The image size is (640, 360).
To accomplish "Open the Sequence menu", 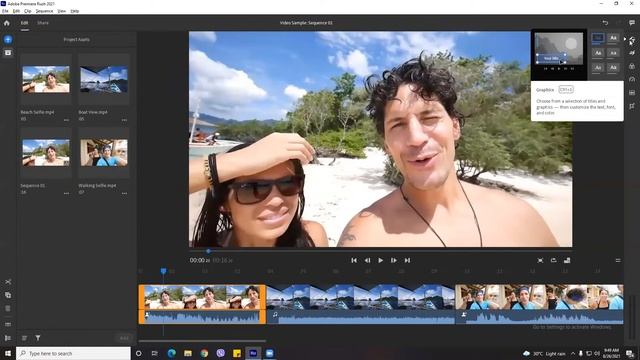I will [44, 11].
